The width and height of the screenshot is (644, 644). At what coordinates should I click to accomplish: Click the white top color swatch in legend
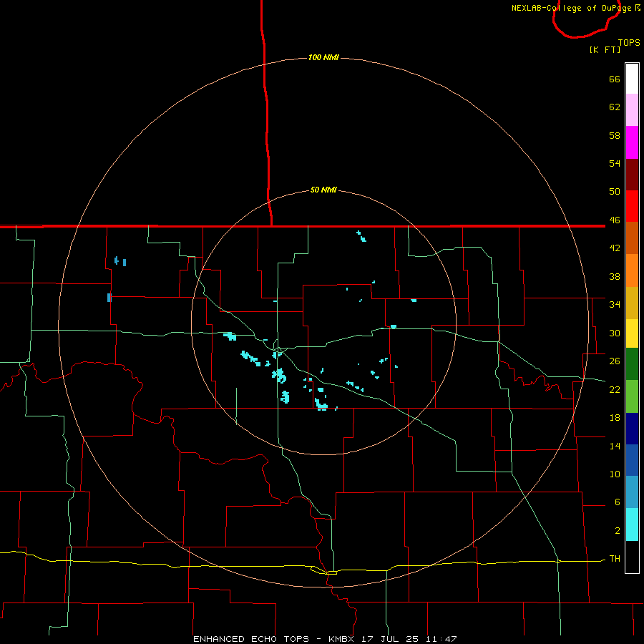(x=632, y=79)
